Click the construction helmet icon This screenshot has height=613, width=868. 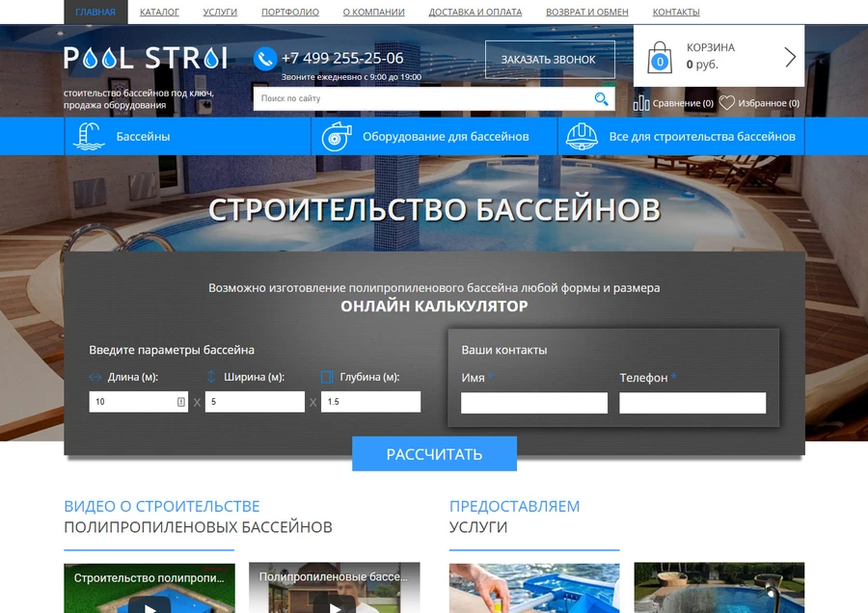582,137
